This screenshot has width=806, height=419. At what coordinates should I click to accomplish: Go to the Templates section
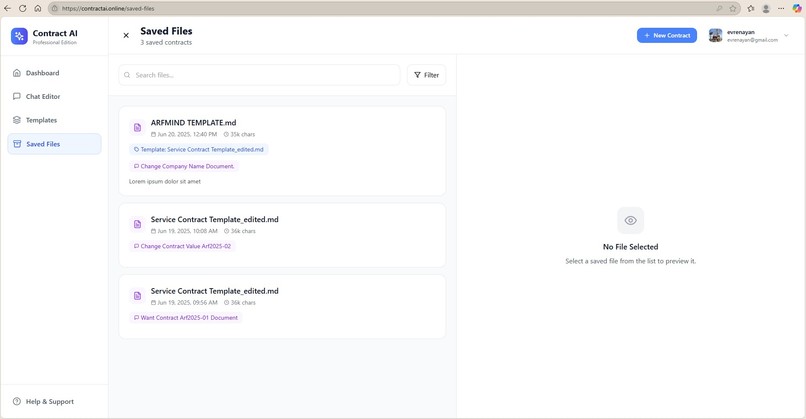54,120
